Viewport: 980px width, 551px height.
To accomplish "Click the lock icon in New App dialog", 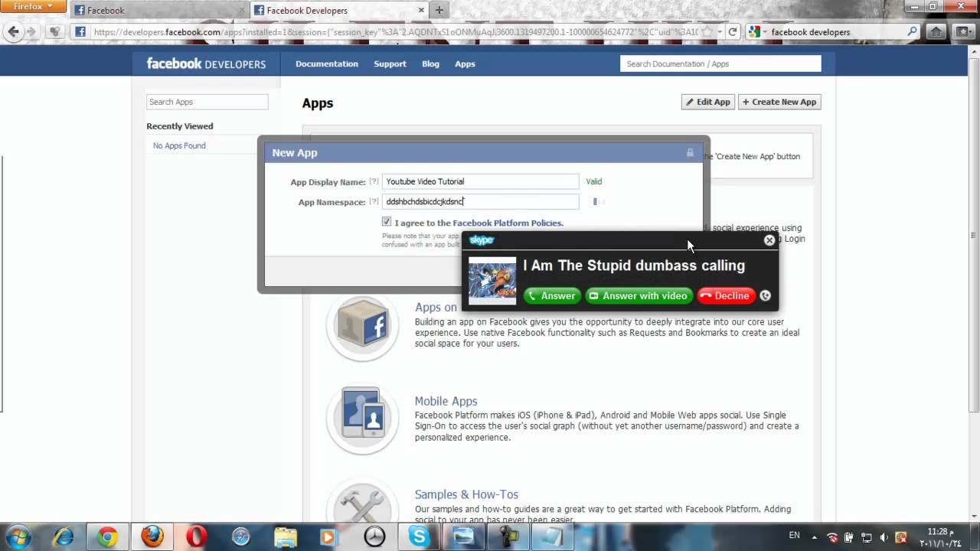I will tap(690, 152).
